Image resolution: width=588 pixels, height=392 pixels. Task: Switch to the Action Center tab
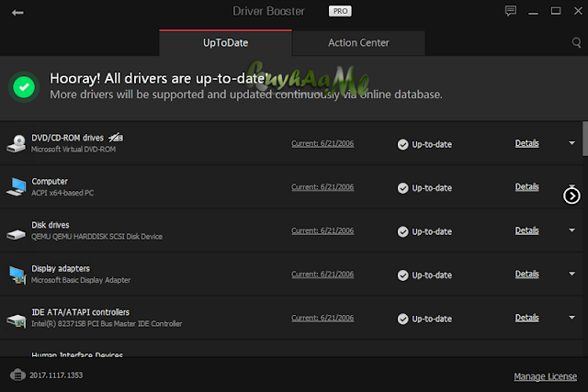(x=358, y=43)
